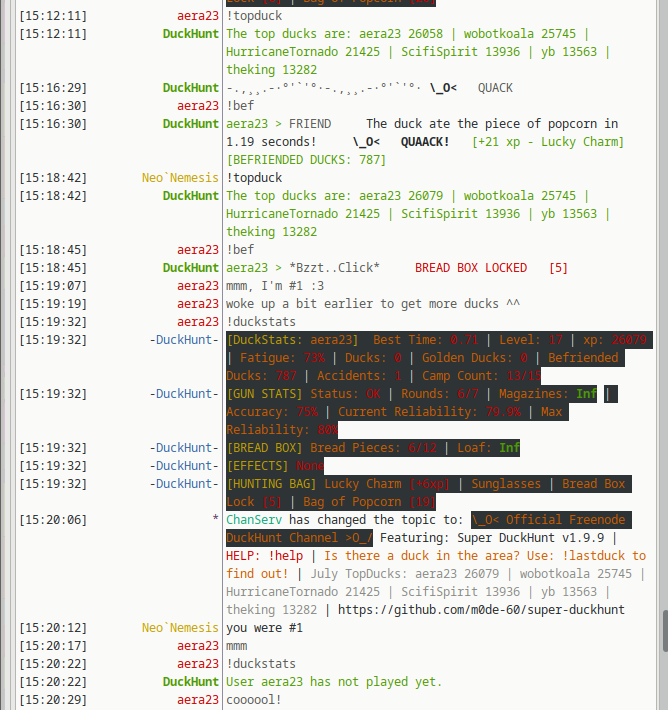Click -DuckHunt- nick beside [DuckStats: aera23]
668x710 pixels.
[184, 340]
